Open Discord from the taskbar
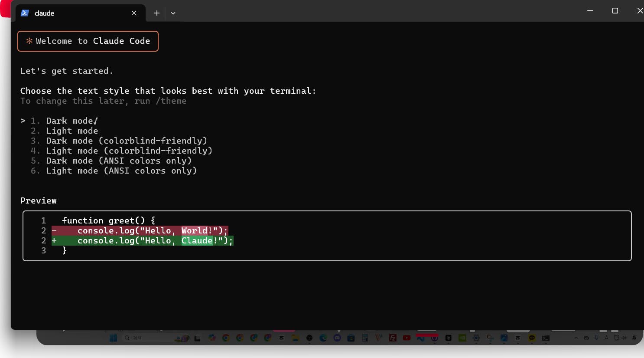The width and height of the screenshot is (644, 358). (x=337, y=338)
